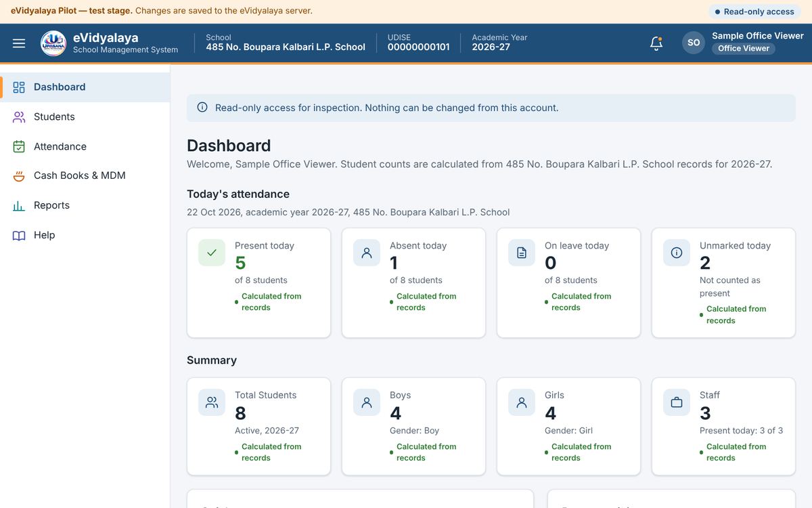Click the Read-only access badge
Image resolution: width=812 pixels, height=508 pixels.
point(754,12)
